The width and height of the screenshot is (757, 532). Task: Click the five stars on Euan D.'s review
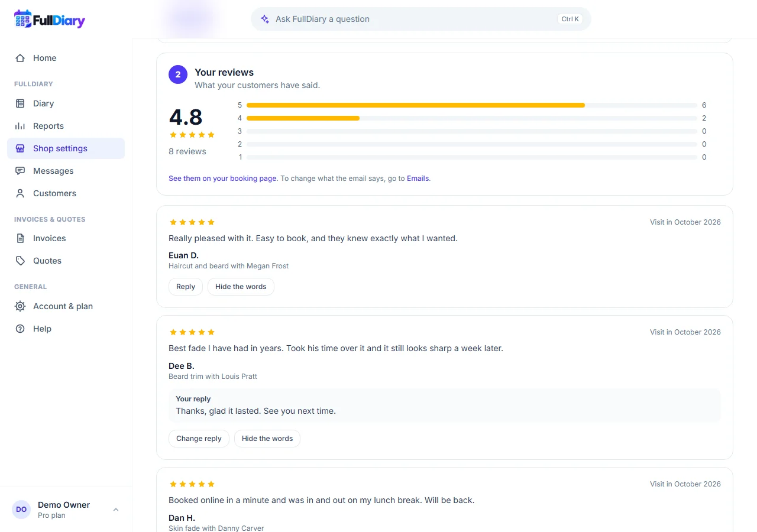(x=192, y=222)
